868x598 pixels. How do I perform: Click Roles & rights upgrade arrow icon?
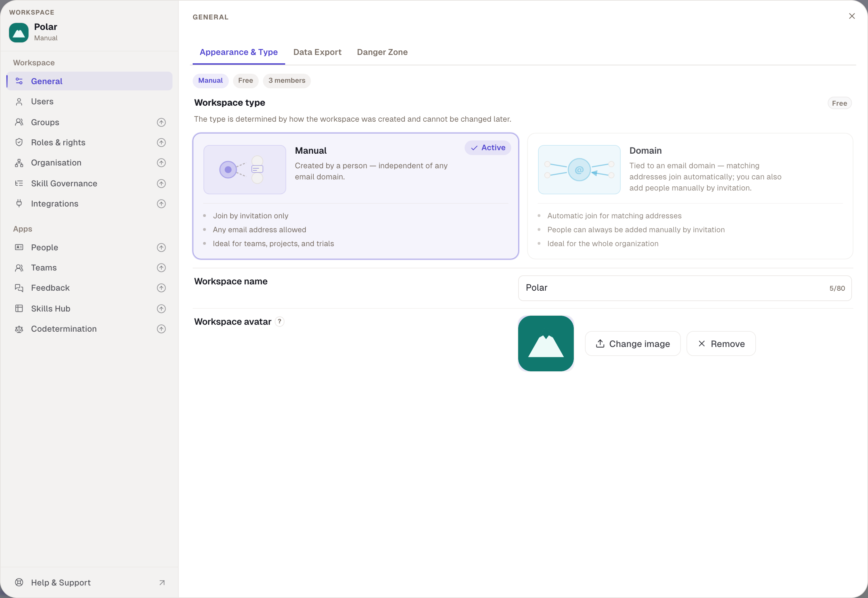click(x=161, y=143)
